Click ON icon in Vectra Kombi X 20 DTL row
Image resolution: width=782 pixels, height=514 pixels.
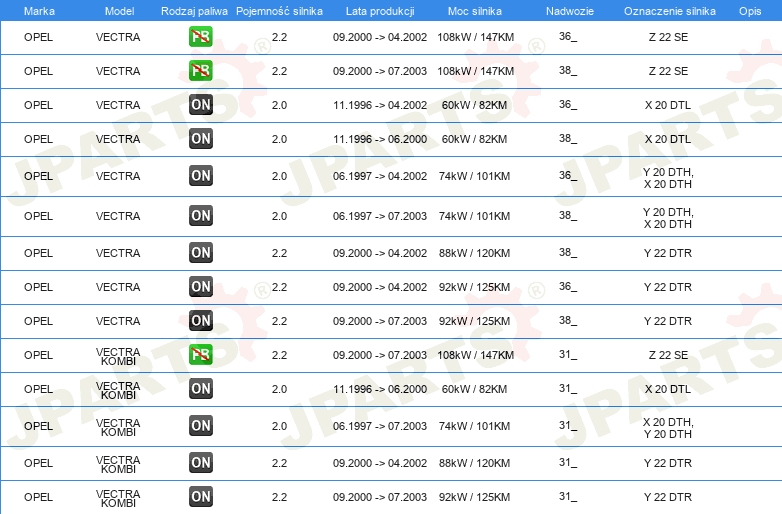200,388
